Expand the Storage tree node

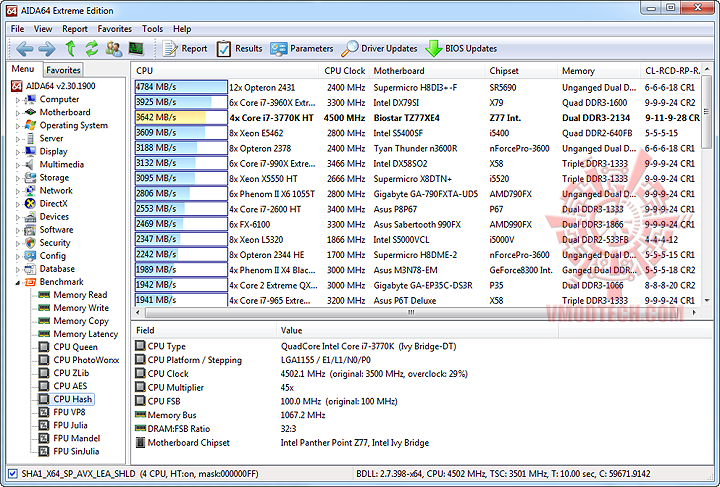pos(18,178)
